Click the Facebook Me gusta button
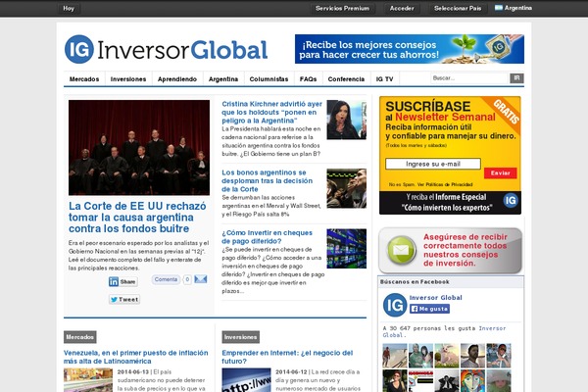The image size is (588, 392). [x=428, y=309]
